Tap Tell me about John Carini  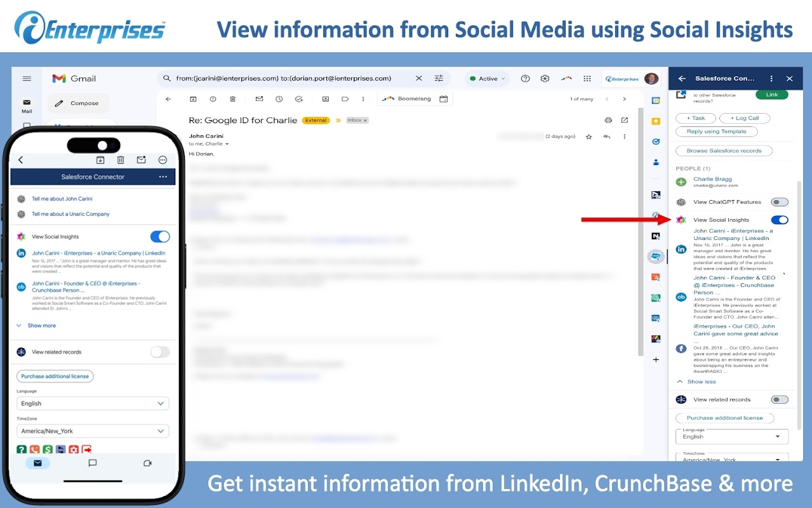pyautogui.click(x=62, y=199)
